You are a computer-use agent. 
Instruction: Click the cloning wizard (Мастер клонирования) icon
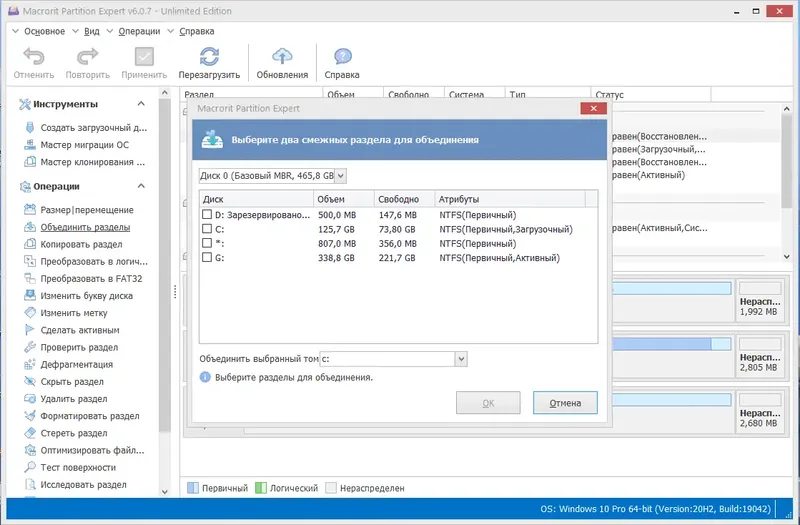pos(30,162)
